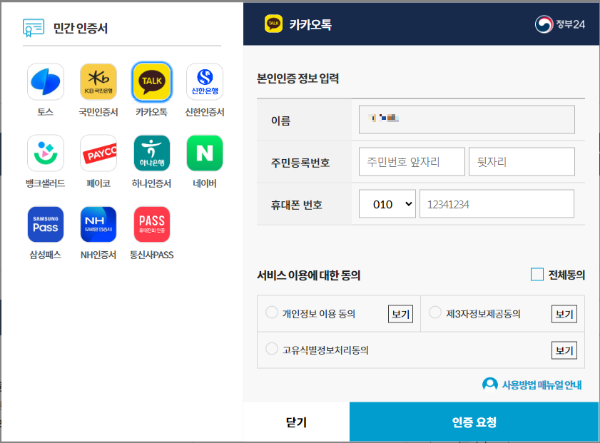Screen dimensions: 600x443
Task: Click the 닫기 button
Action: [x=296, y=422]
